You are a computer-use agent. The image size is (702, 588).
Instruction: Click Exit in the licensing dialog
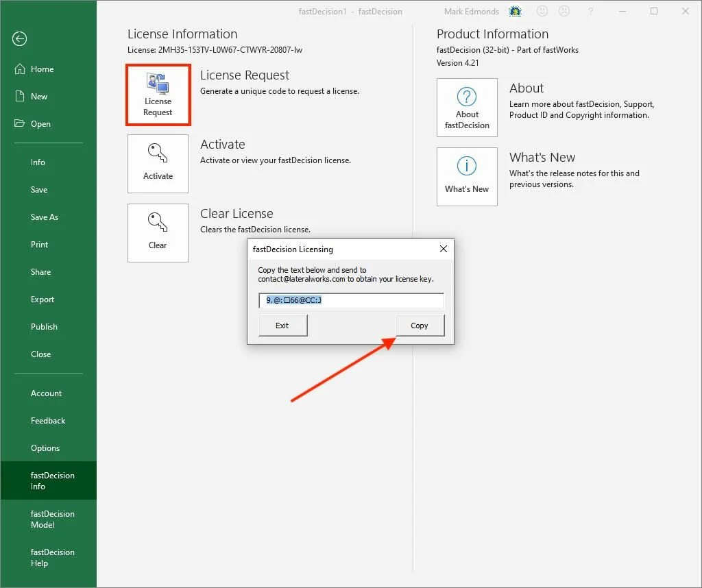click(282, 326)
